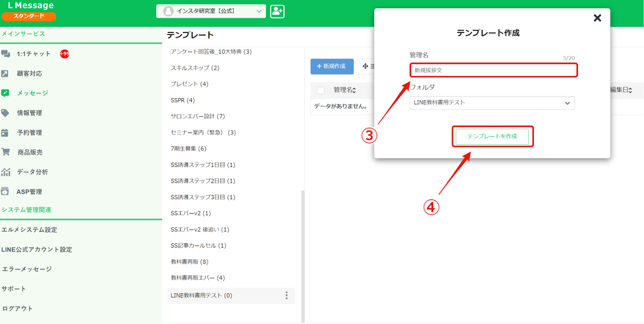The height and width of the screenshot is (324, 644).
Task: Select folder 7期生募集 (6)
Action: (188, 149)
